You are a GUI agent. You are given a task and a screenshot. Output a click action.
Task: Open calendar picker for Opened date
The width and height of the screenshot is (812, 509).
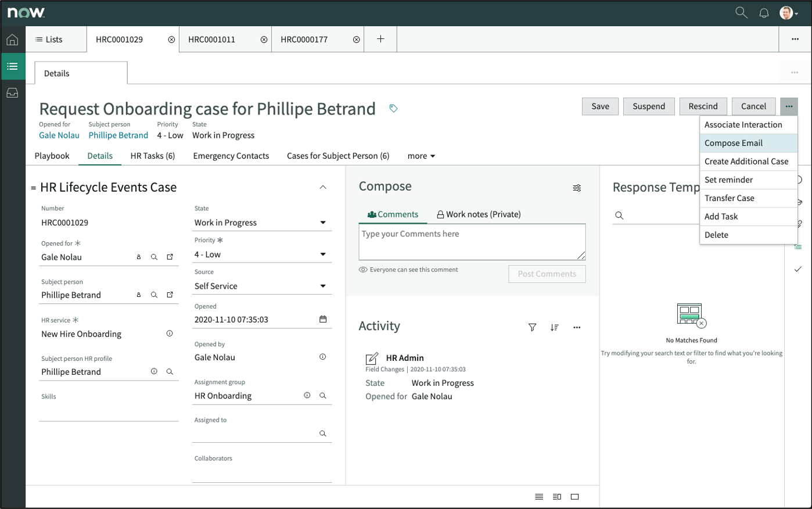[323, 319]
